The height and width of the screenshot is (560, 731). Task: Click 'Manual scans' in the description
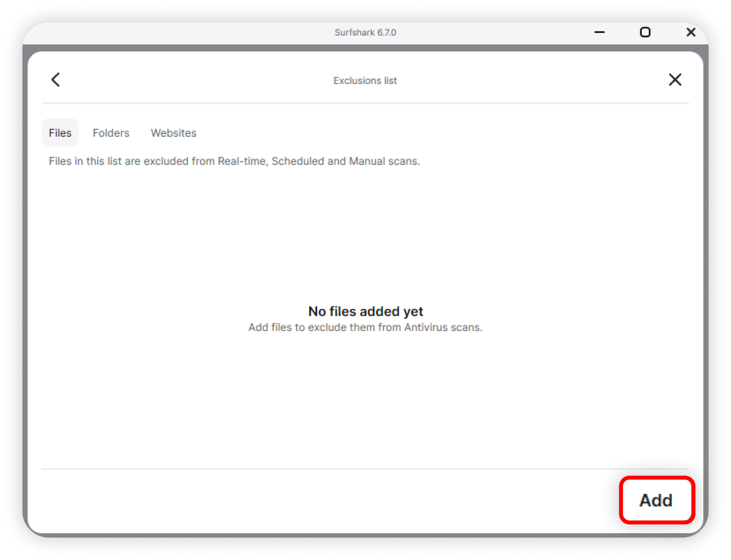pyautogui.click(x=384, y=161)
